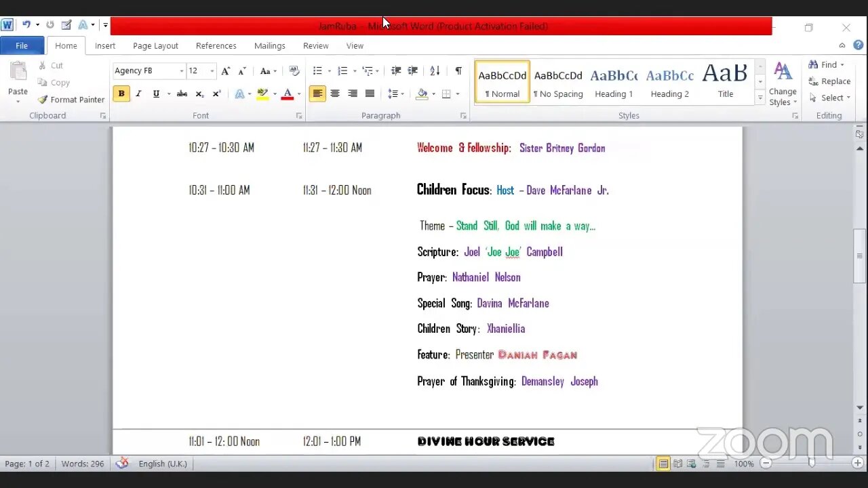Screen dimensions: 868x488
Task: Sort the selected paragraphs
Action: click(x=435, y=70)
